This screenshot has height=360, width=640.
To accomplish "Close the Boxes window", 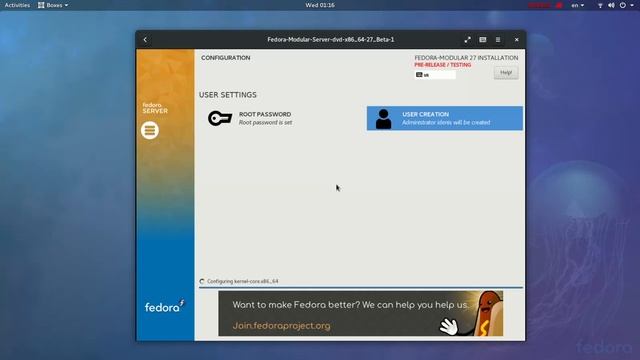I will (516, 40).
